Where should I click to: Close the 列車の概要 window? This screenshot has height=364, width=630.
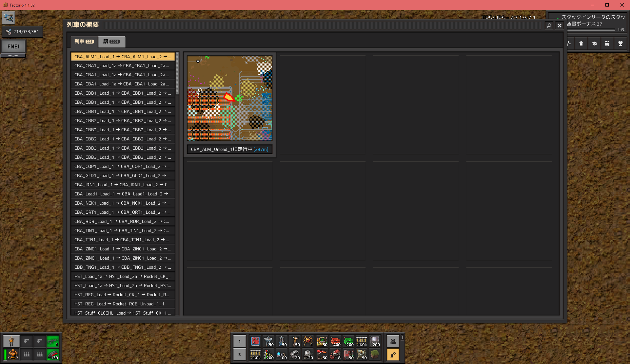point(560,26)
